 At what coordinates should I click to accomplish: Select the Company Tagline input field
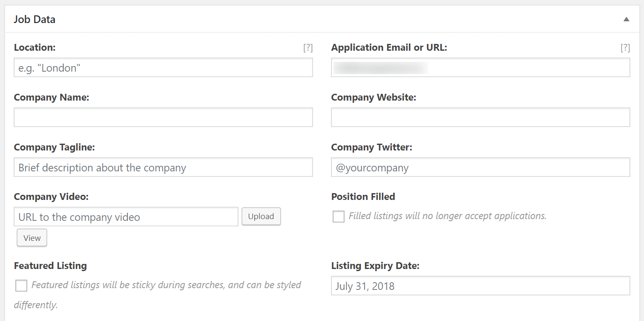pyautogui.click(x=163, y=167)
